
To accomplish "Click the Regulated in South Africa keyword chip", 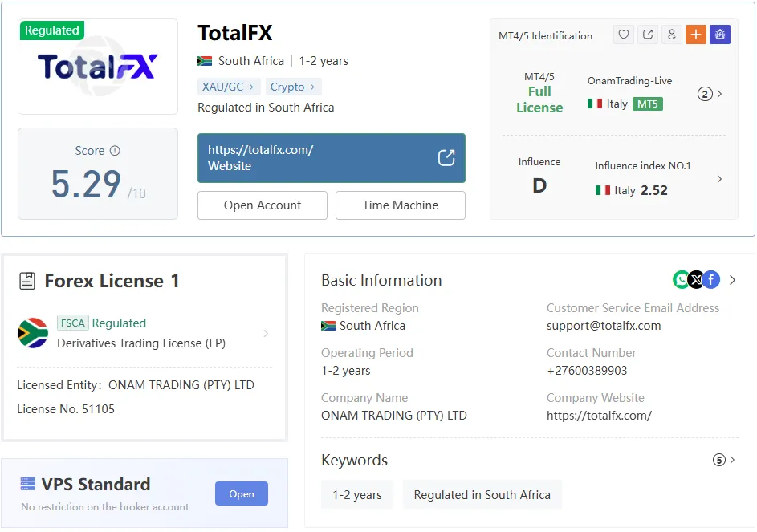I will click(x=482, y=494).
